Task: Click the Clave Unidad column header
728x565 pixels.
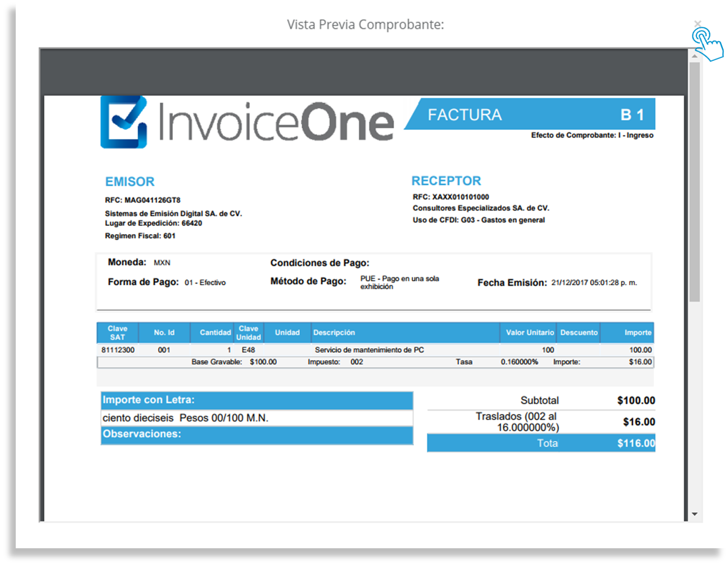Action: [x=249, y=333]
